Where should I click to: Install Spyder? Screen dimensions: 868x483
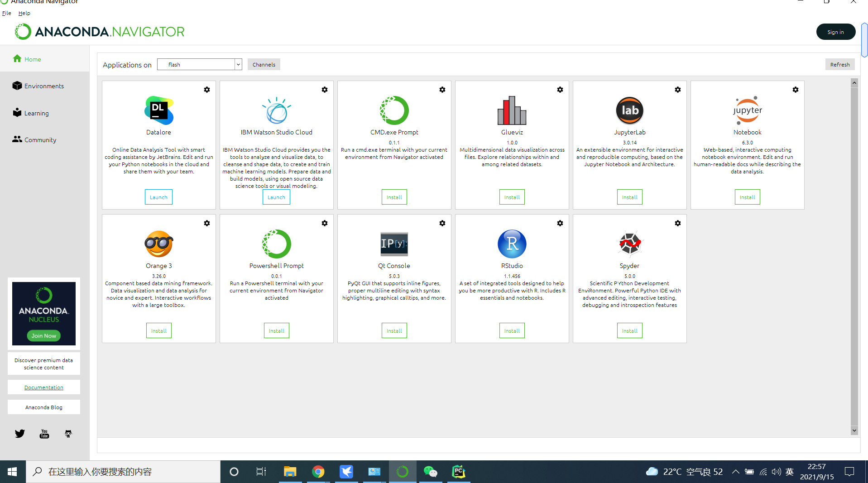pos(630,330)
